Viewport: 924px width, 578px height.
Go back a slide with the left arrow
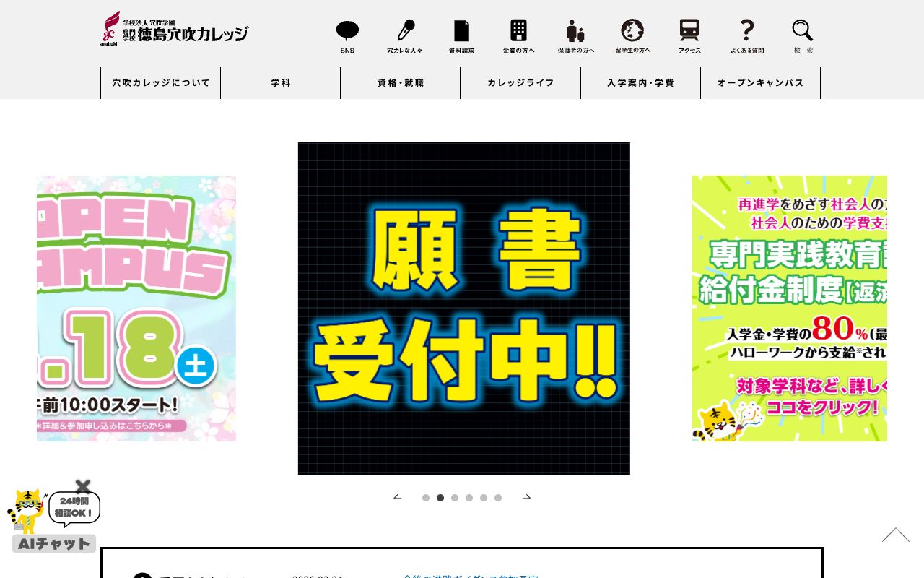[x=398, y=497]
